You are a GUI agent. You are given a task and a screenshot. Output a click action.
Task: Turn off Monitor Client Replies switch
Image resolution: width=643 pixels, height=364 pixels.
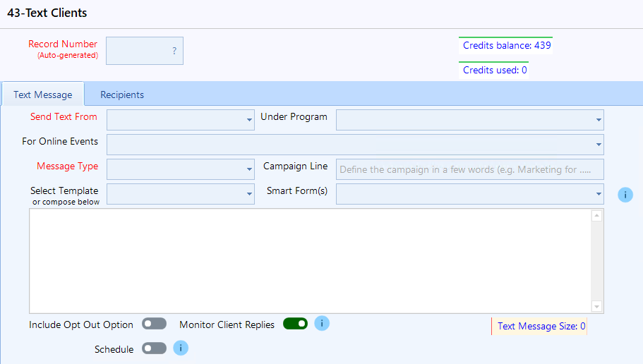pos(295,324)
